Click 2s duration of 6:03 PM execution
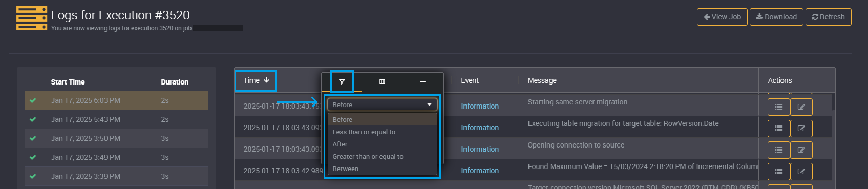The image size is (868, 189). tap(165, 100)
